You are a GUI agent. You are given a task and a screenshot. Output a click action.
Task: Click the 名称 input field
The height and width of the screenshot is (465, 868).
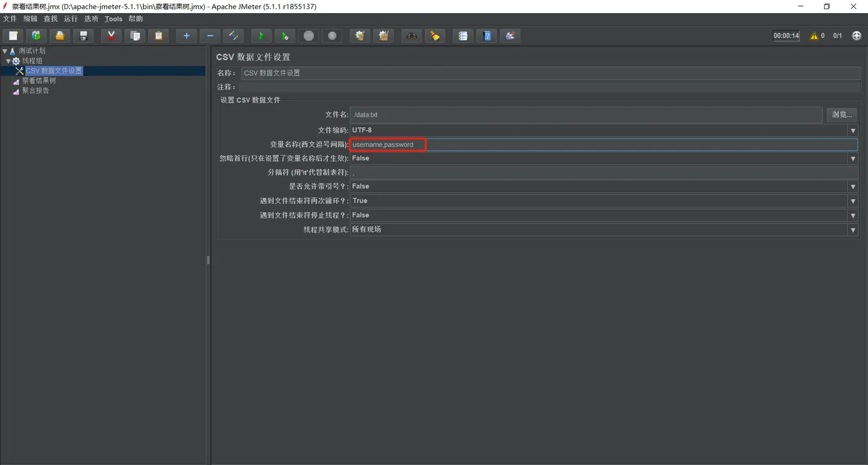click(551, 73)
